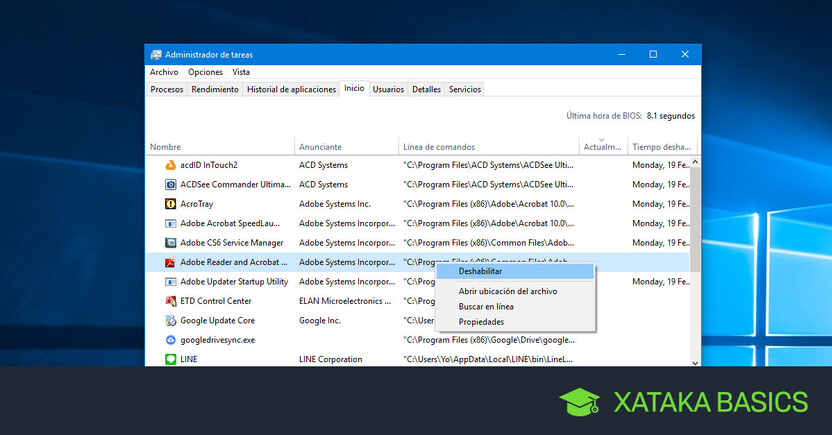Click the acdID InTouch2 startup icon
Image resolution: width=832 pixels, height=435 pixels.
click(171, 165)
